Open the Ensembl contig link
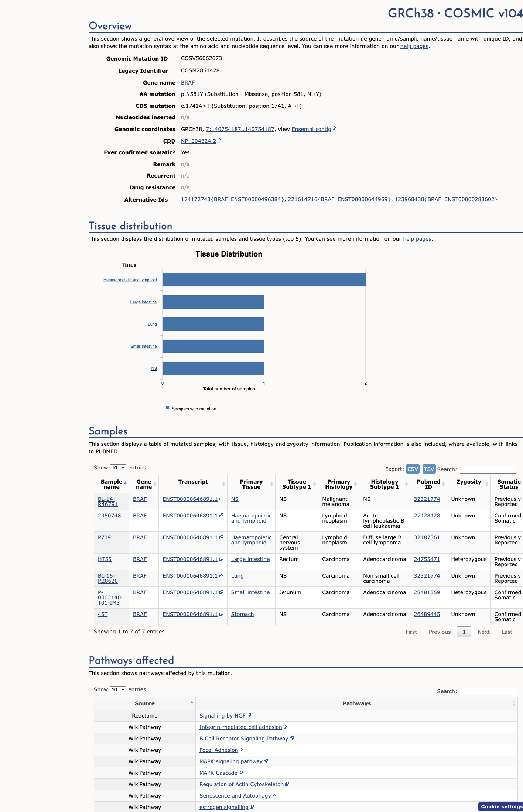 (x=311, y=129)
